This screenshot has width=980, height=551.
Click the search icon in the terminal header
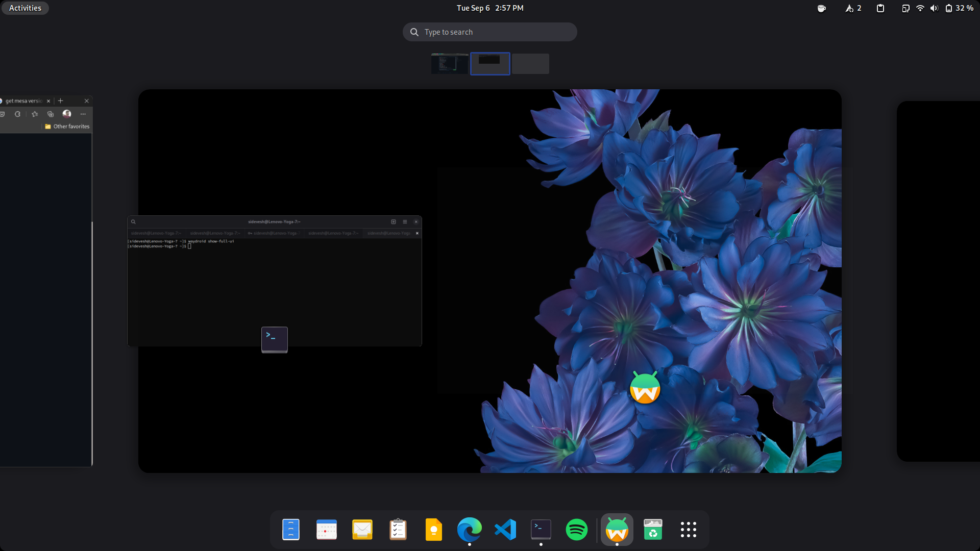tap(133, 221)
